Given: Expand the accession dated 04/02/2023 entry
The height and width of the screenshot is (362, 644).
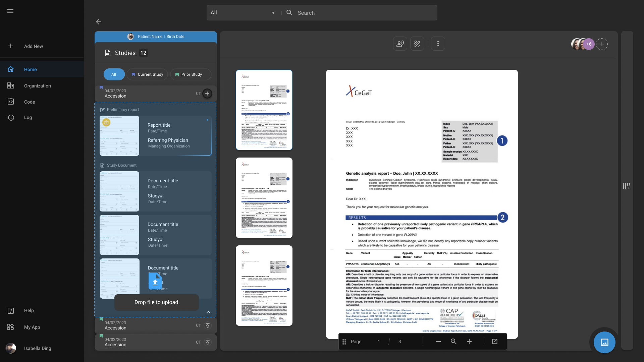Looking at the screenshot, I should tap(155, 325).
